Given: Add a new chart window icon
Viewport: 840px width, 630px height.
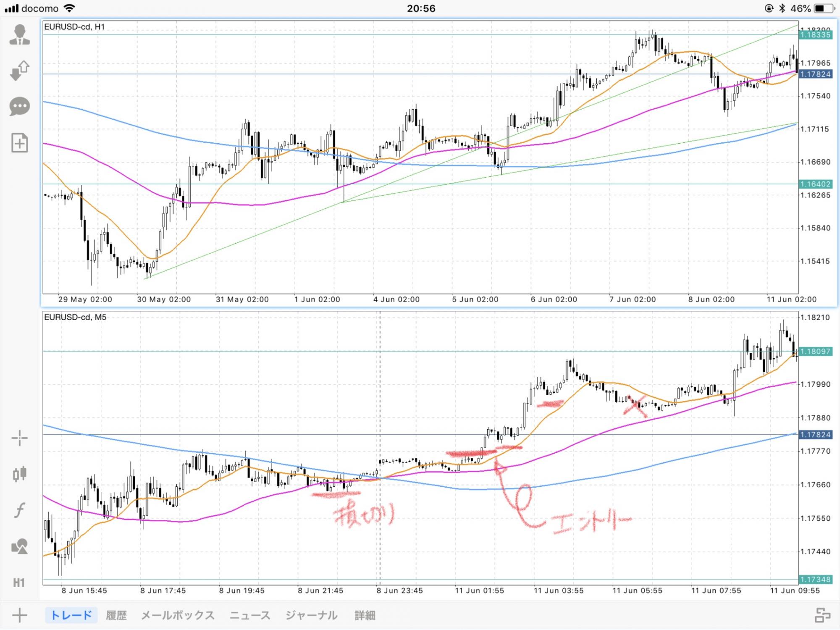Looking at the screenshot, I should (19, 143).
